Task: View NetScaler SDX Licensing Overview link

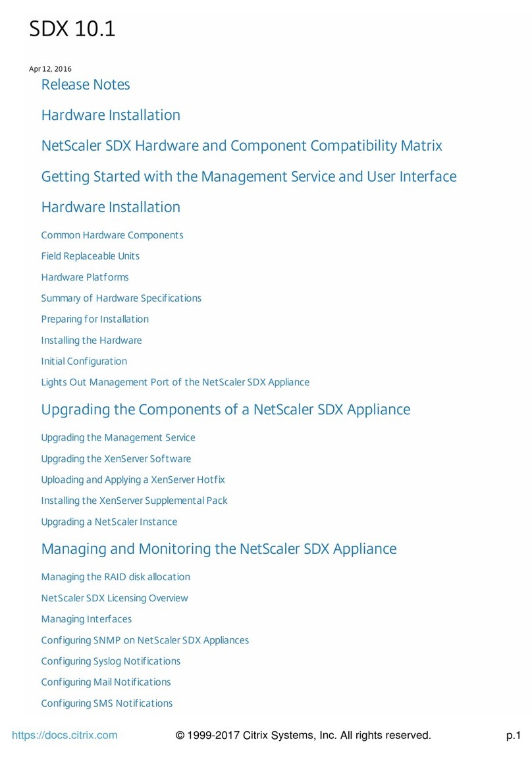Action: pyautogui.click(x=115, y=598)
